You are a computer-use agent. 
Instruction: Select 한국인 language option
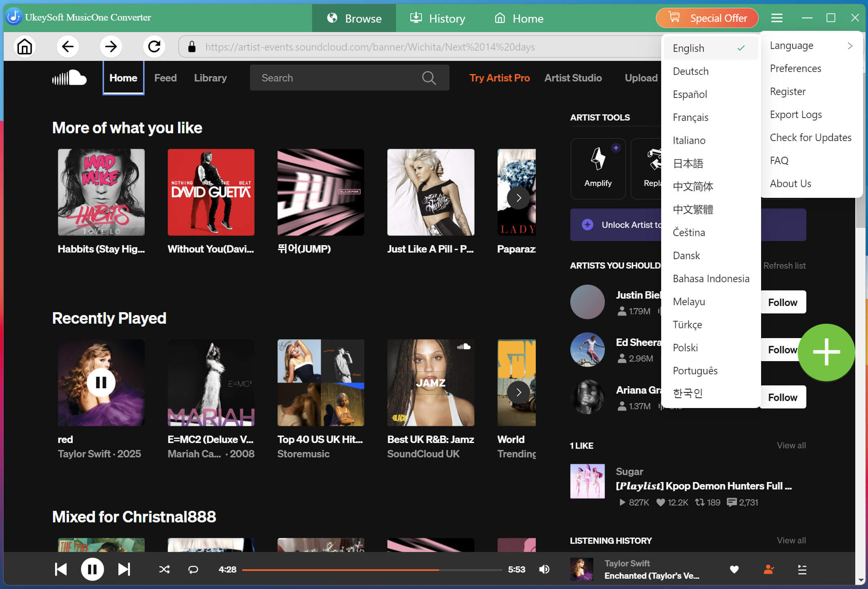click(x=711, y=394)
